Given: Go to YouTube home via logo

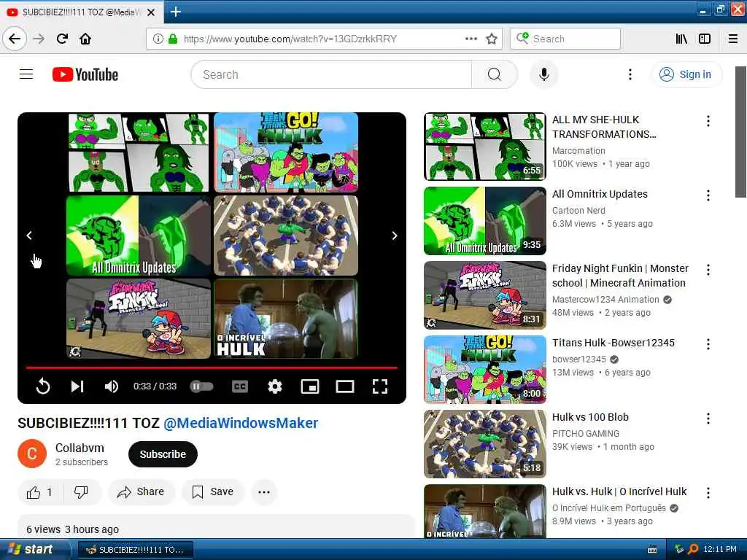Looking at the screenshot, I should (85, 74).
